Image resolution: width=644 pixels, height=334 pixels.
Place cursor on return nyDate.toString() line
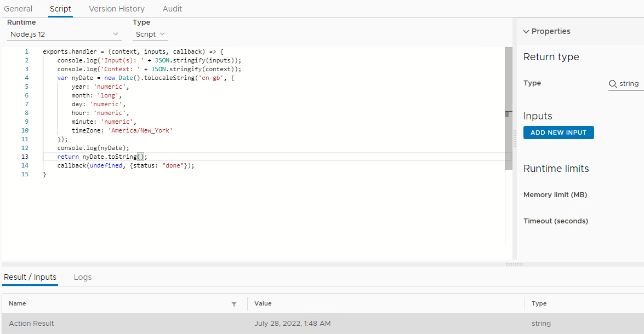point(102,157)
